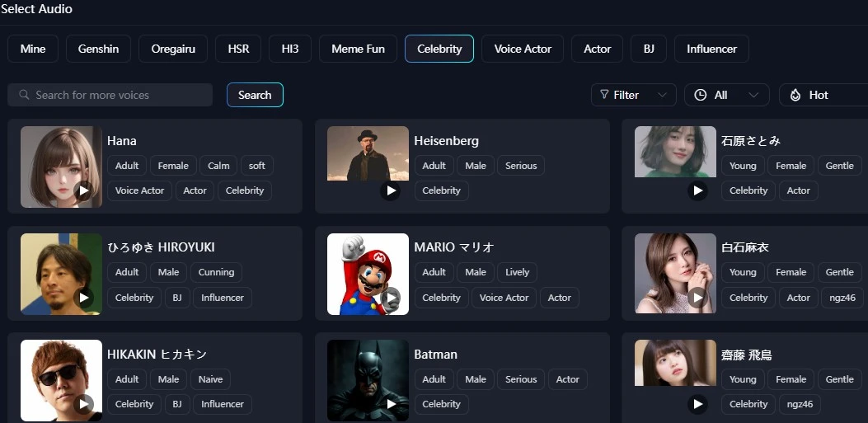Viewport: 868px width, 423px height.
Task: Click the Actor tag on Batman card
Action: point(567,379)
